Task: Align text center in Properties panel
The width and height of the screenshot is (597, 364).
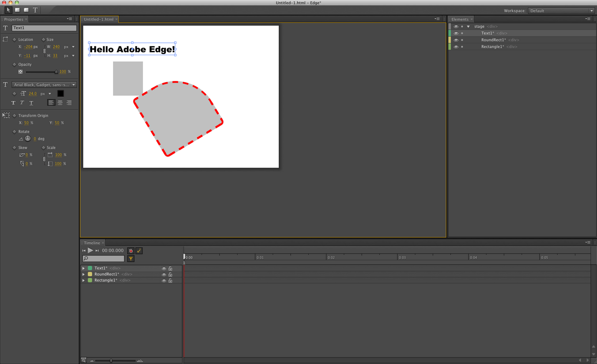Action: pyautogui.click(x=60, y=103)
